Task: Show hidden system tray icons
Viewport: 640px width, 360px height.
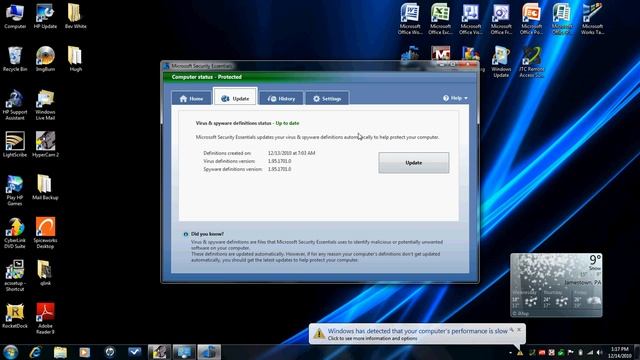Action: tap(510, 353)
